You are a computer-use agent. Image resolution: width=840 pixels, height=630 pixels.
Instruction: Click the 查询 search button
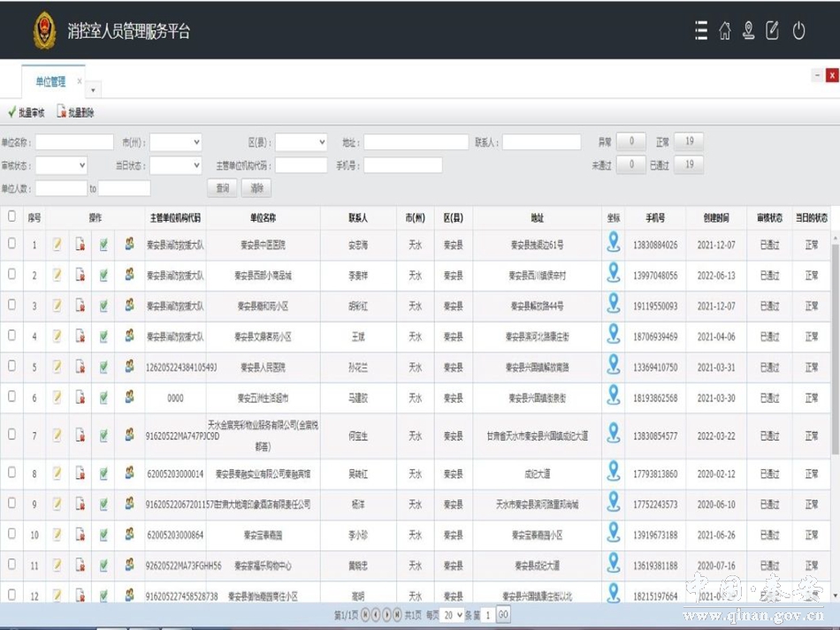tap(223, 188)
